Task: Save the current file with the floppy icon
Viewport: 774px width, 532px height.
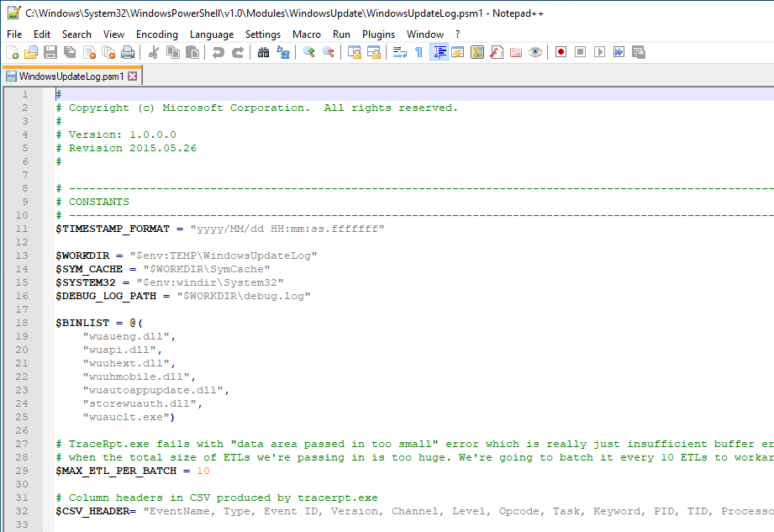Action: (50, 52)
